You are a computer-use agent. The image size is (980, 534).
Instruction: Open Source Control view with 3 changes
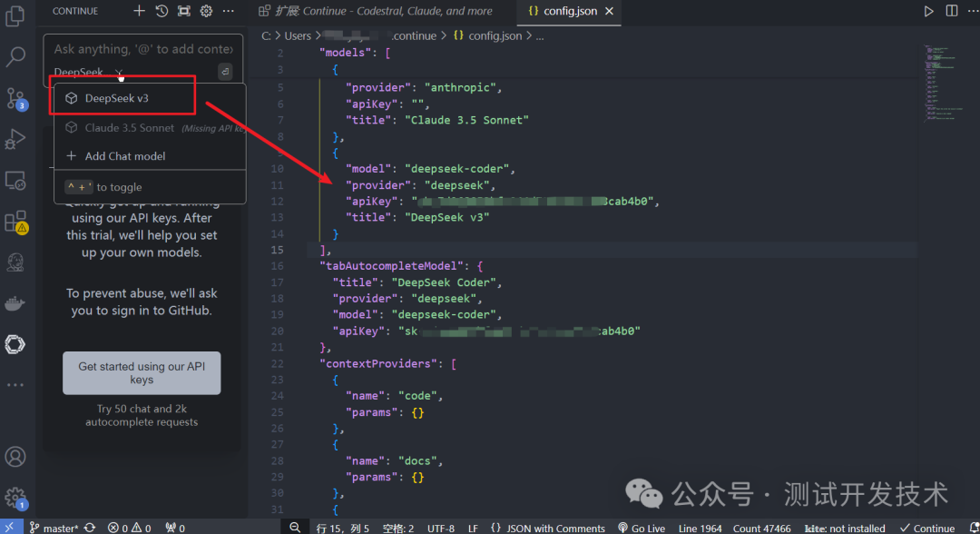(x=15, y=98)
